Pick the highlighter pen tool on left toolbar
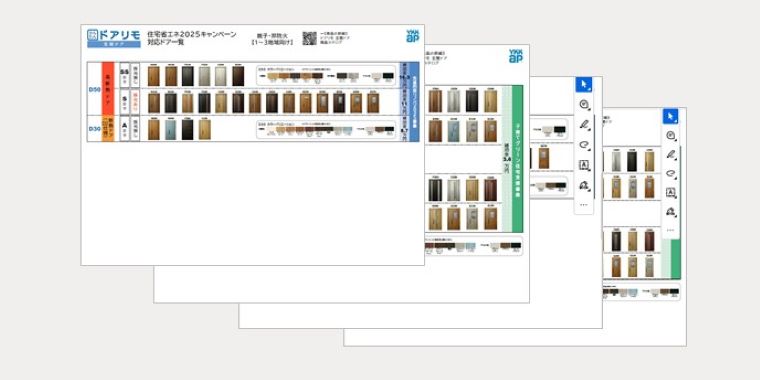This screenshot has height=380, width=760. pyautogui.click(x=584, y=125)
